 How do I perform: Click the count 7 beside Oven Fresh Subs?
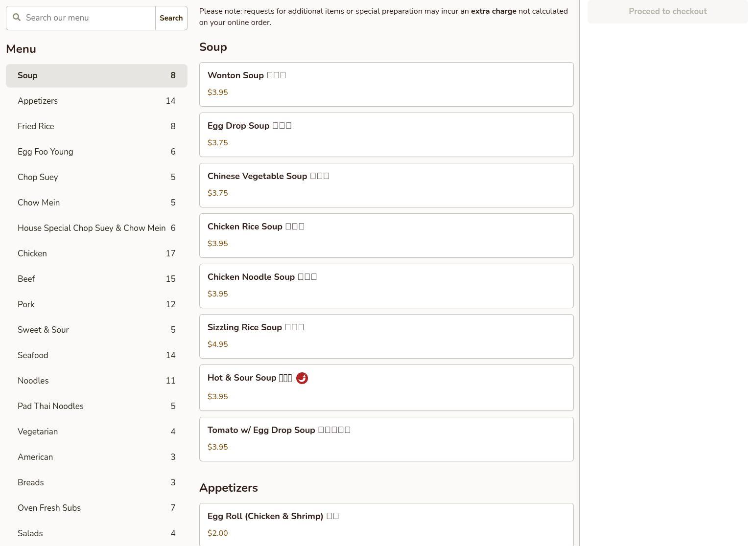pyautogui.click(x=173, y=508)
